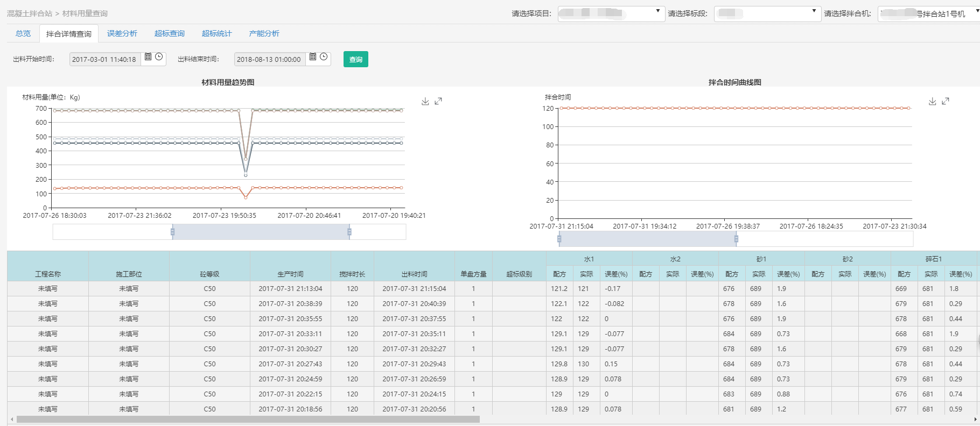Select discharge time 2017-07-31 20:40:39 cell

click(x=414, y=303)
